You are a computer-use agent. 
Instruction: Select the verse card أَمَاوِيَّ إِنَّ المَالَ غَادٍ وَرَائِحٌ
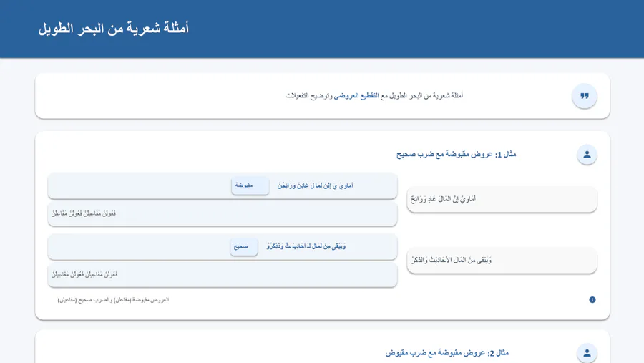pos(502,199)
